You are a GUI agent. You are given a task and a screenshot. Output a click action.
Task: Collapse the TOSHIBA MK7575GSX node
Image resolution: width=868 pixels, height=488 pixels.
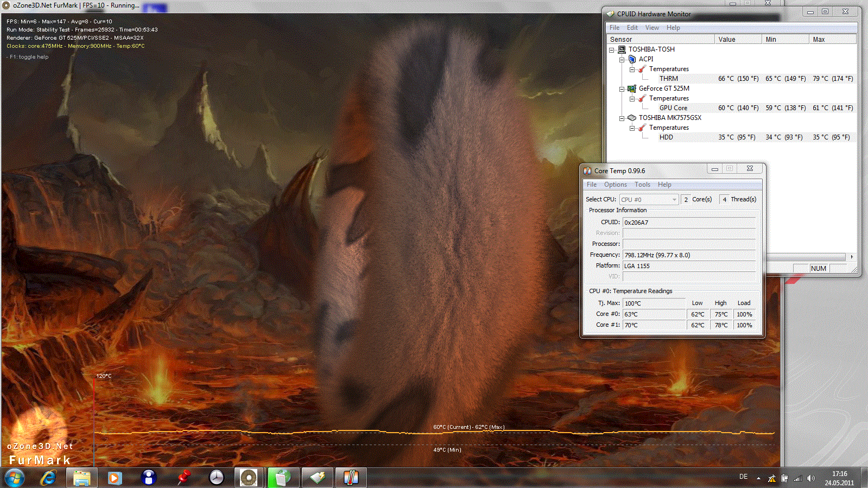point(622,118)
